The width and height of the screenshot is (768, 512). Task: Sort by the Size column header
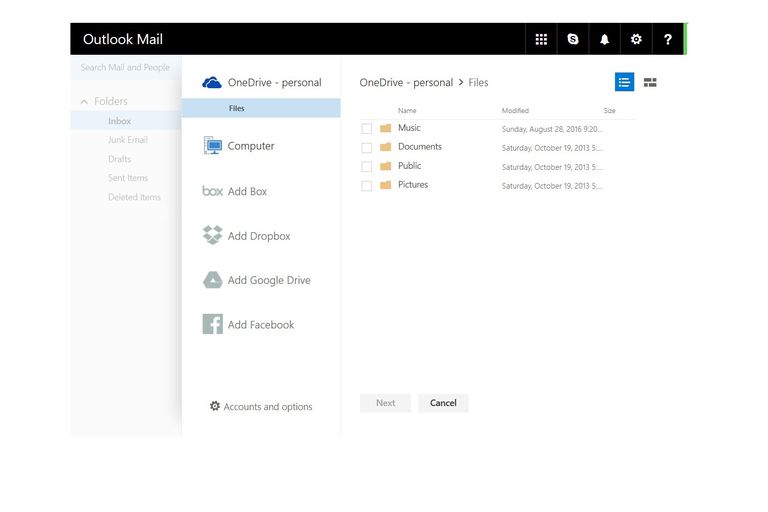pyautogui.click(x=609, y=111)
